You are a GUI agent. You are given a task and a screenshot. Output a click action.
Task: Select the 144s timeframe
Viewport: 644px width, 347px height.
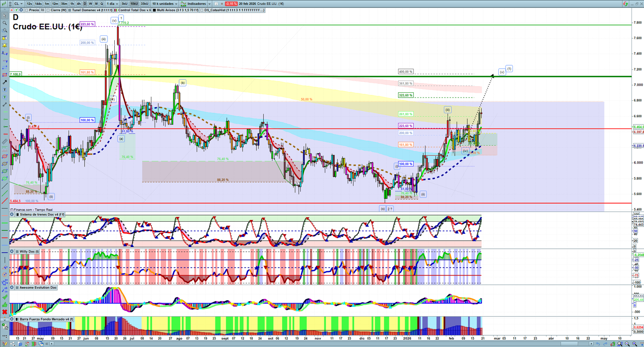(38, 4)
